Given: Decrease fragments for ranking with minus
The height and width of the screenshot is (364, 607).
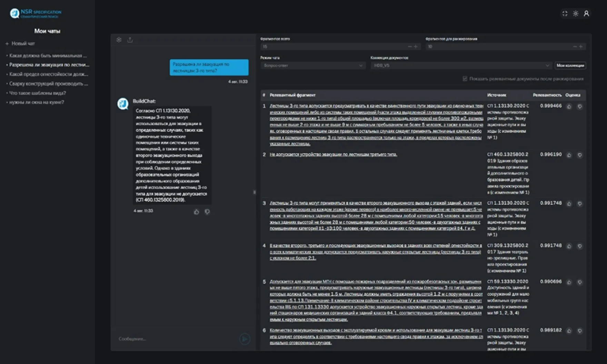Looking at the screenshot, I should 575,47.
